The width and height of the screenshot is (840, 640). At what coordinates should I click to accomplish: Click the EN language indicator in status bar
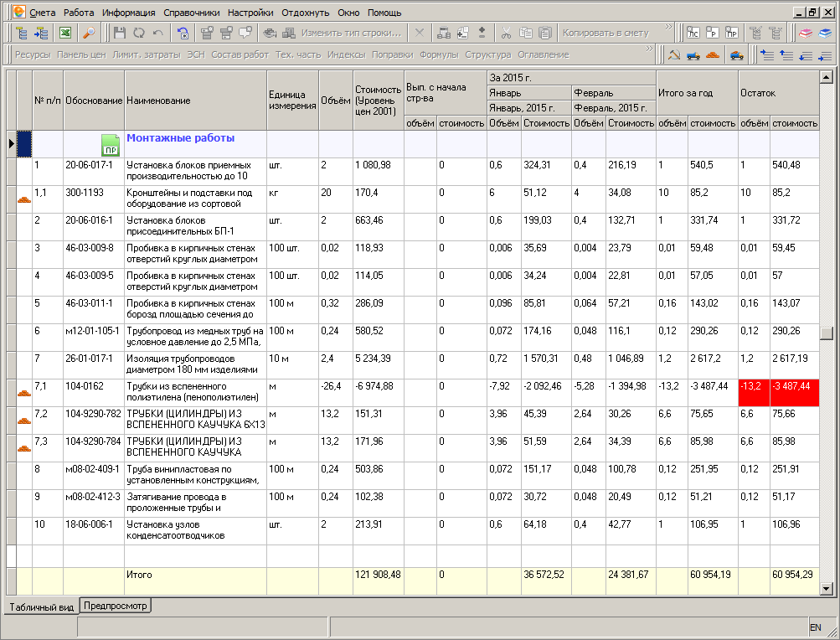click(x=816, y=627)
